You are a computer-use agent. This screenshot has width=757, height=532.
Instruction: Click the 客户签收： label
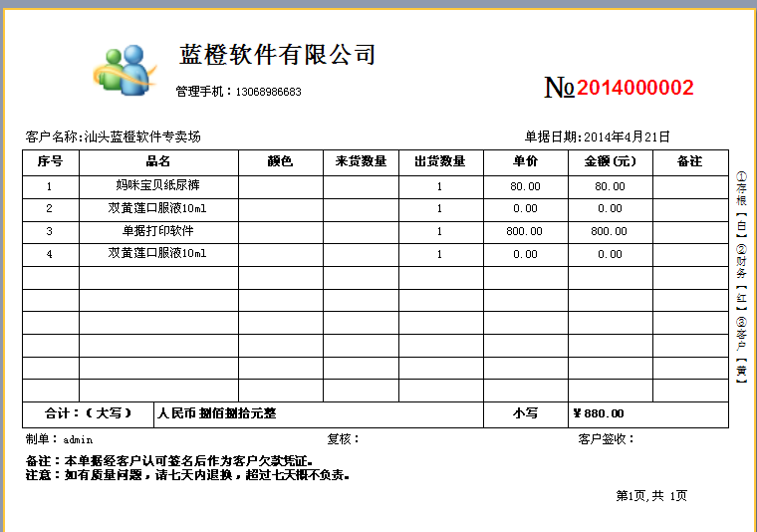(607, 439)
